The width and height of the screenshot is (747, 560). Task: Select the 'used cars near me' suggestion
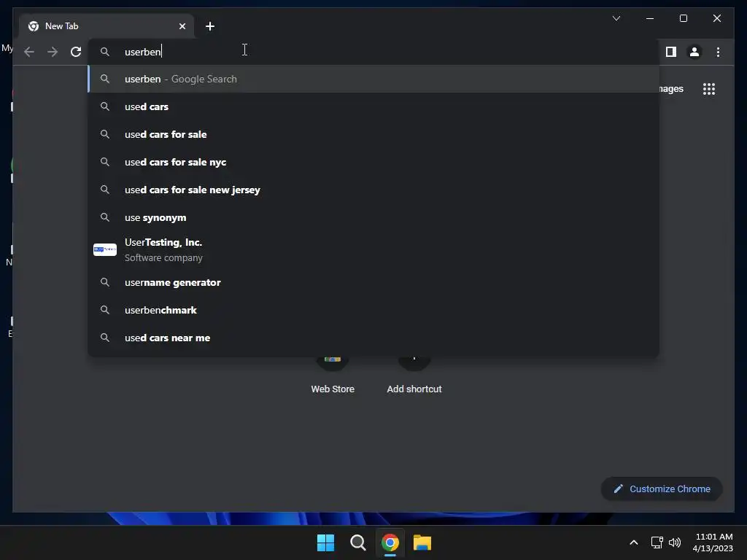pyautogui.click(x=374, y=338)
